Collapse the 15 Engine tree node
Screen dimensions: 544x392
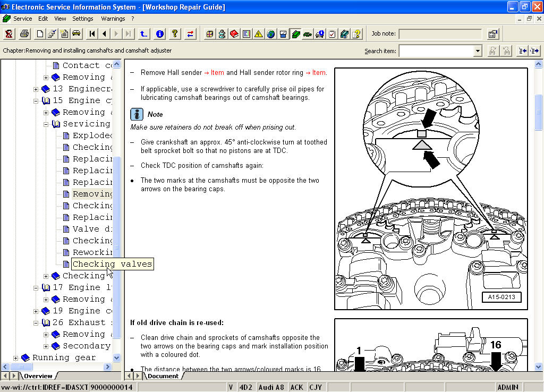(36, 101)
